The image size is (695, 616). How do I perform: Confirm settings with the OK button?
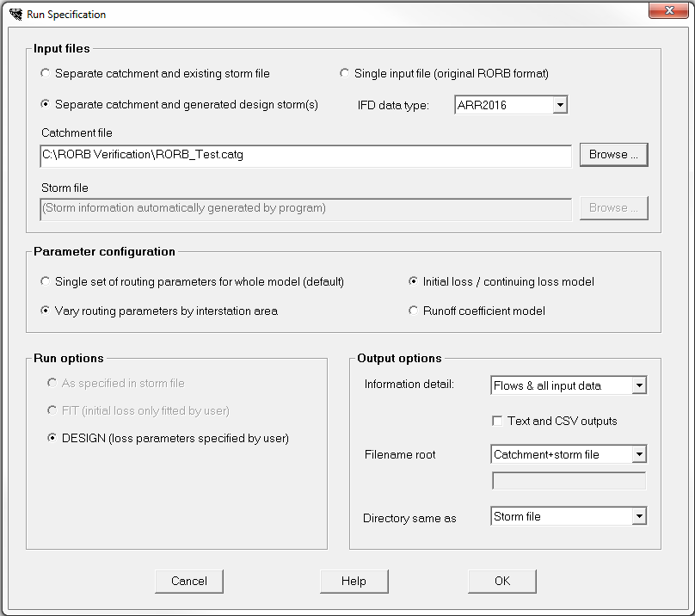[502, 581]
